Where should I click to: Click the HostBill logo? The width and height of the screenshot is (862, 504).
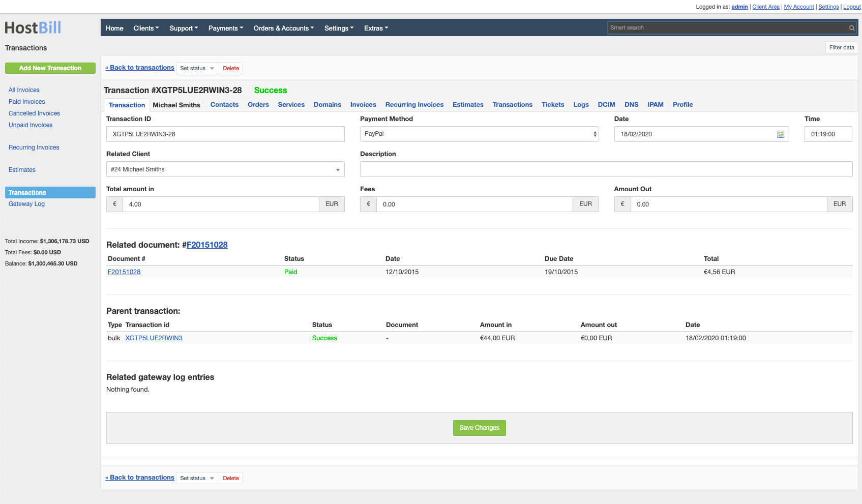coord(33,28)
